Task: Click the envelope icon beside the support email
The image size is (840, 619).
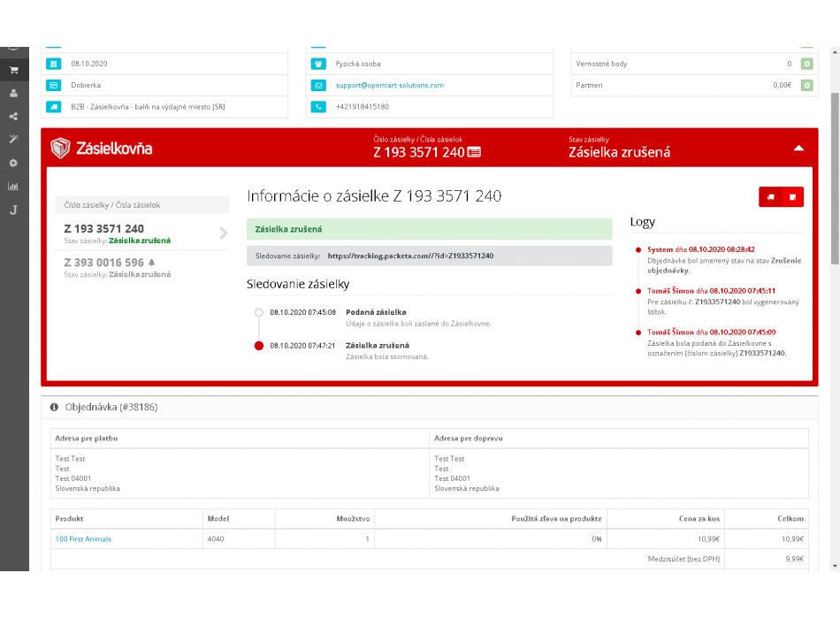Action: click(x=318, y=85)
